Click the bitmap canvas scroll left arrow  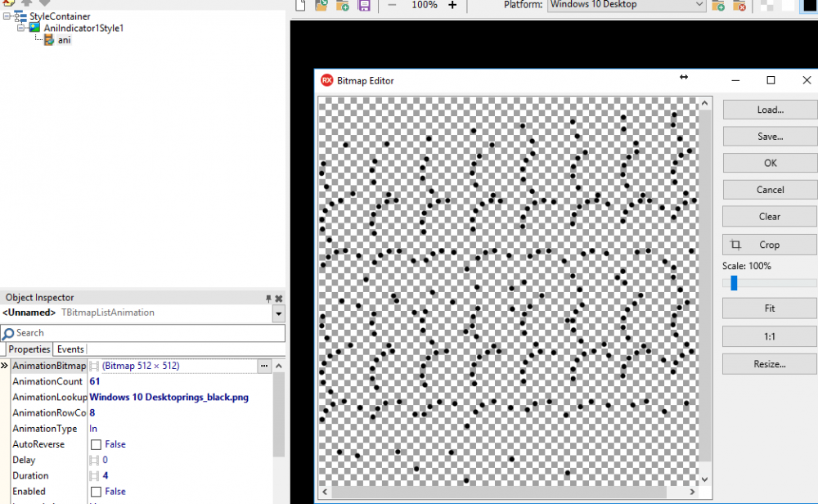(x=325, y=492)
